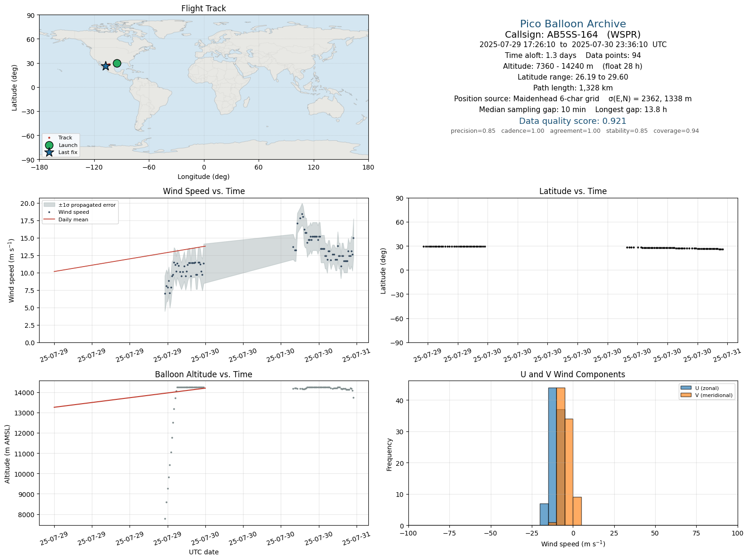Click the red daily mean line in the wind speed plot
748x560 pixels.
point(130,259)
